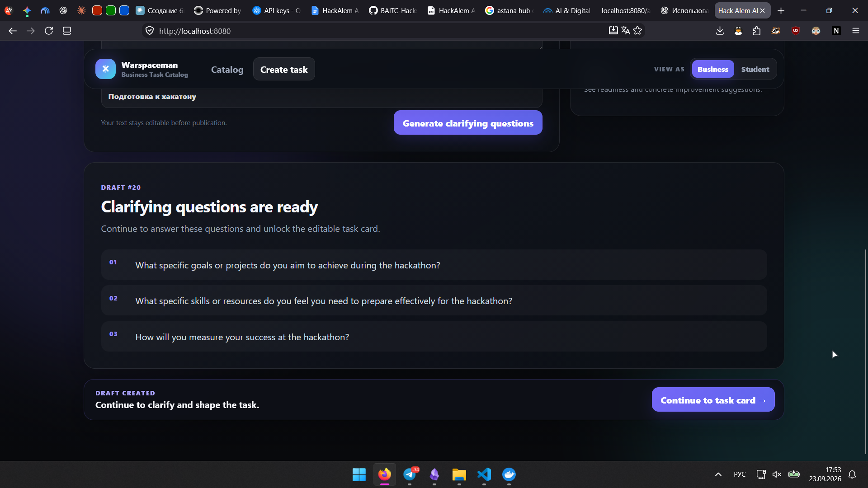Open the notifications bell in tray
Viewport: 868px width, 488px height.
(852, 474)
